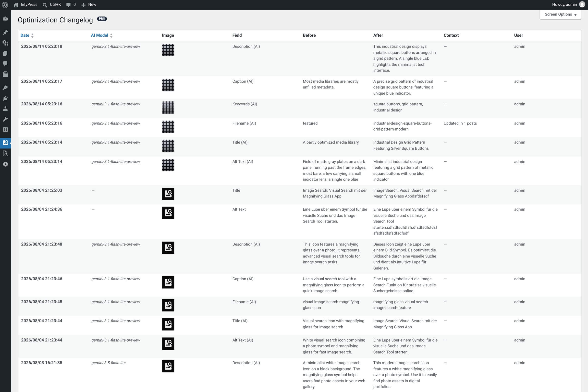Visit the InfyPress site home icon
Image resolution: width=588 pixels, height=392 pixels.
16,5
